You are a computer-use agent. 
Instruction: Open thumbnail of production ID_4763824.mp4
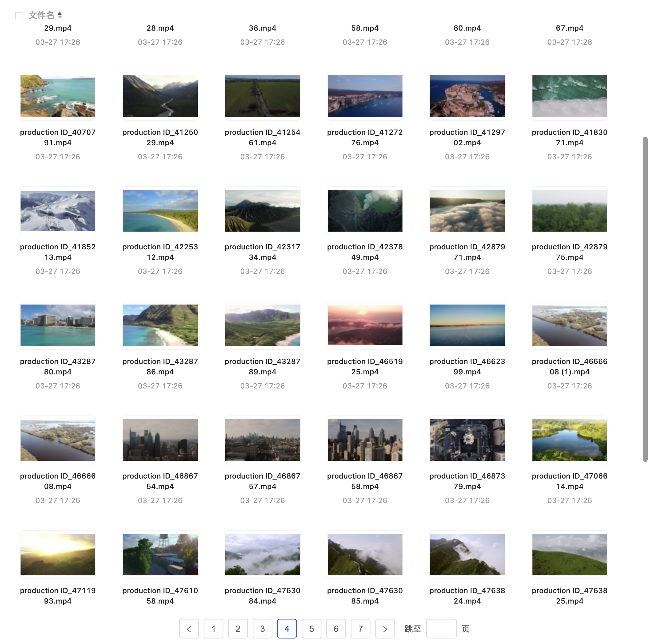tap(467, 555)
